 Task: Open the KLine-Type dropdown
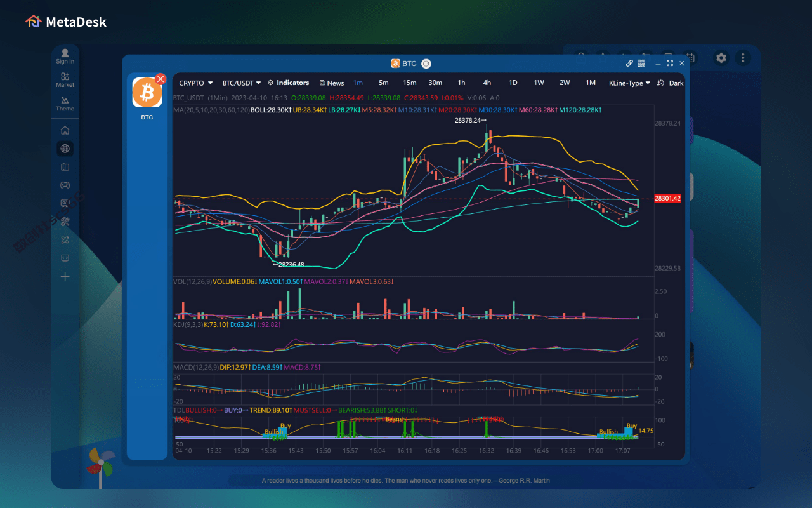629,83
